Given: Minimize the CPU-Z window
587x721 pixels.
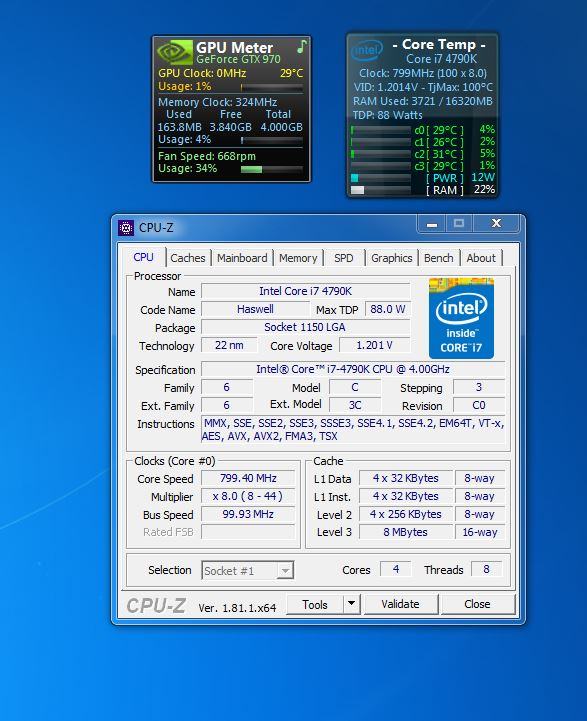Looking at the screenshot, I should 432,224.
